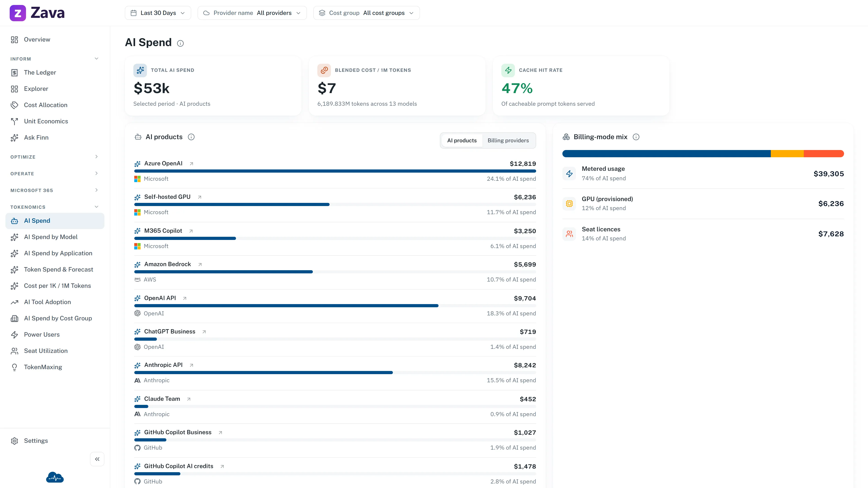
Task: Click the GPU (provisioned) chip icon
Action: coord(569,204)
